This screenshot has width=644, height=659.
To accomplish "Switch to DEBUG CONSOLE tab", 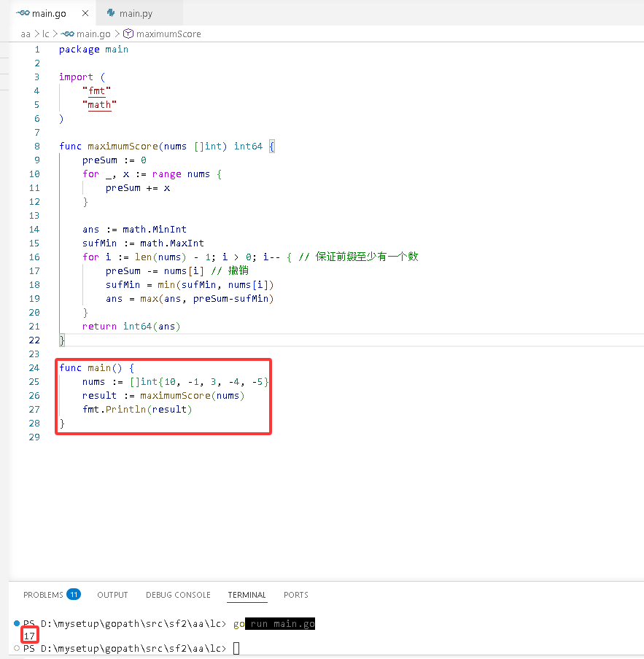I will click(178, 595).
